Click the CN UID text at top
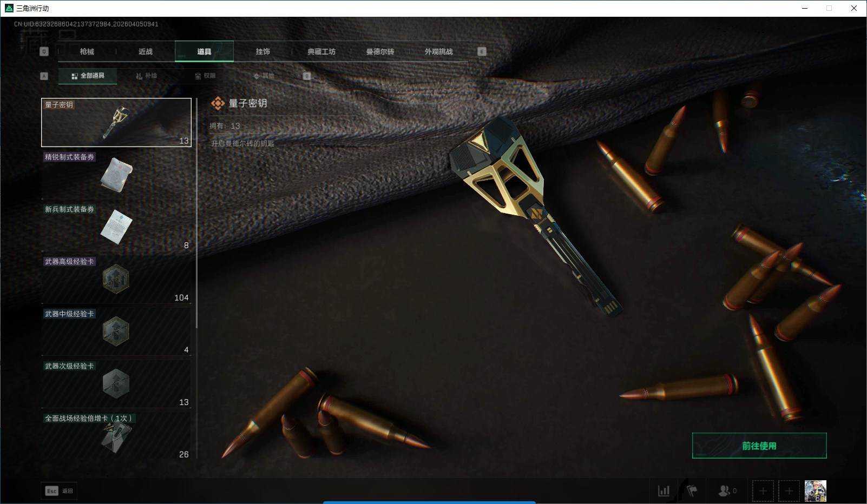 pyautogui.click(x=86, y=24)
